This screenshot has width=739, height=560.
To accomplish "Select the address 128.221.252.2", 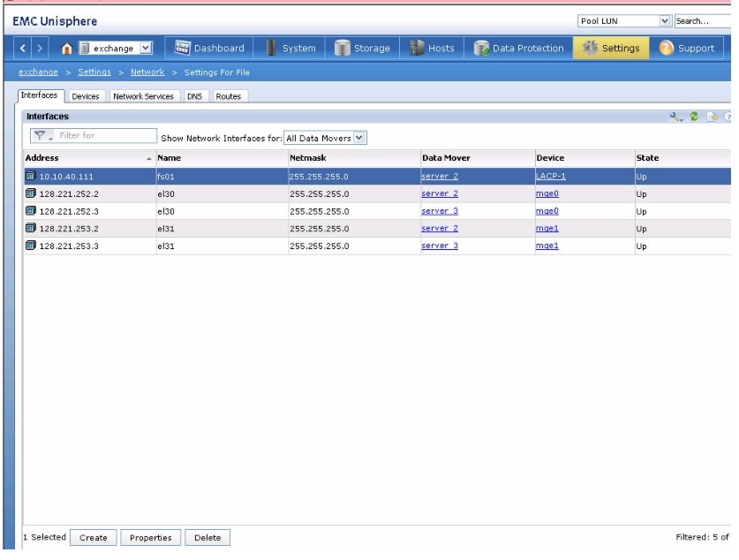I will click(x=69, y=194).
